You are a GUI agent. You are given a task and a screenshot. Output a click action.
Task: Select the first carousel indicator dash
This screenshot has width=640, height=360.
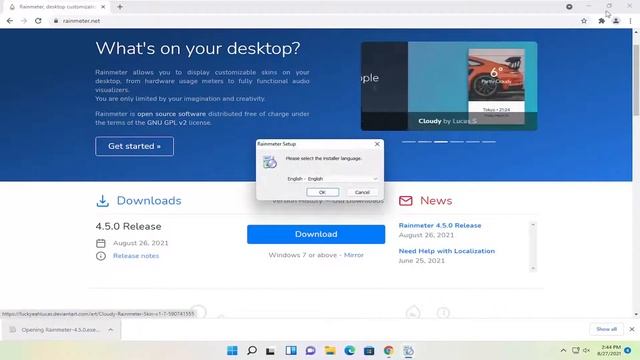pos(409,142)
